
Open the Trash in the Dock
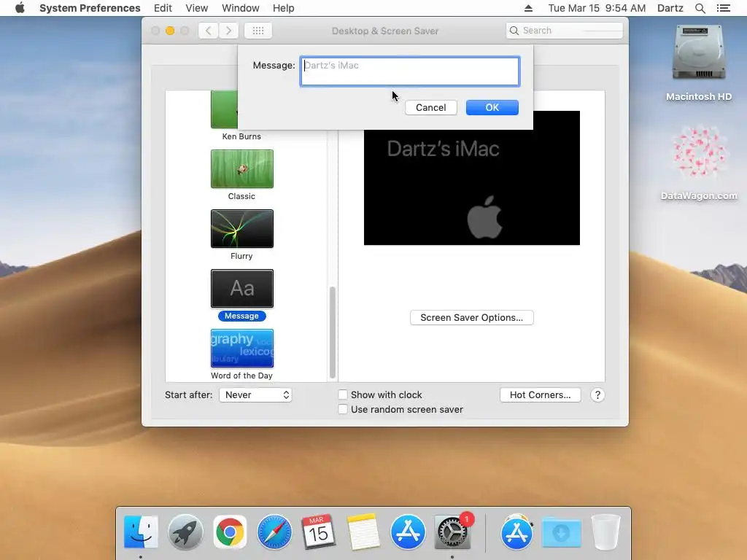[x=606, y=532]
